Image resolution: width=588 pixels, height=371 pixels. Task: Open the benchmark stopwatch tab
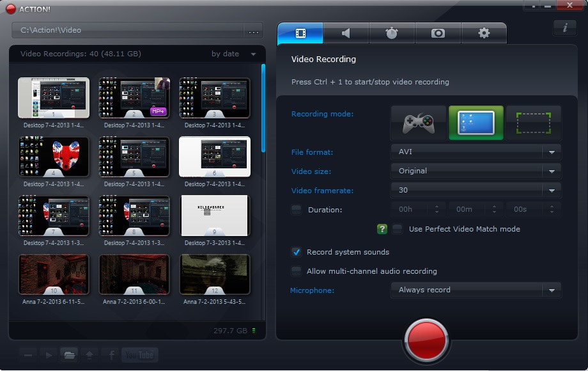click(392, 33)
